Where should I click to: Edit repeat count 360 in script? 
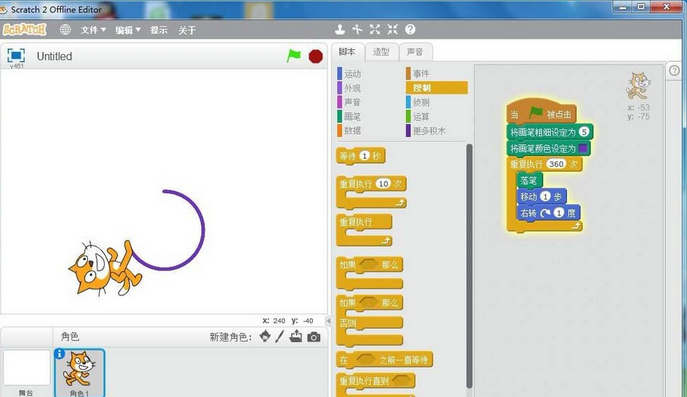click(x=556, y=164)
